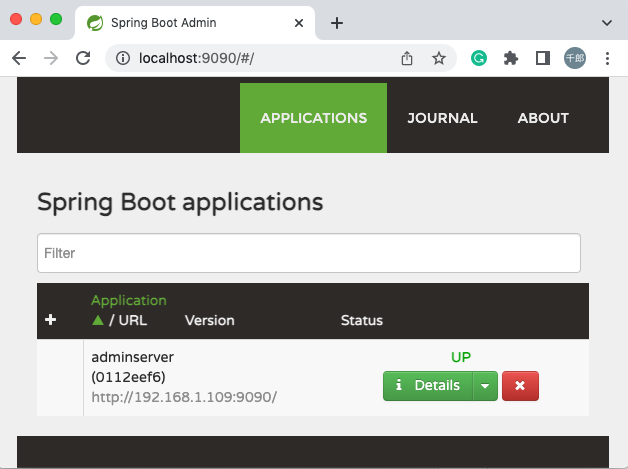This screenshot has width=628, height=469.
Task: Open the JOURNAL nav tab
Action: [x=442, y=118]
